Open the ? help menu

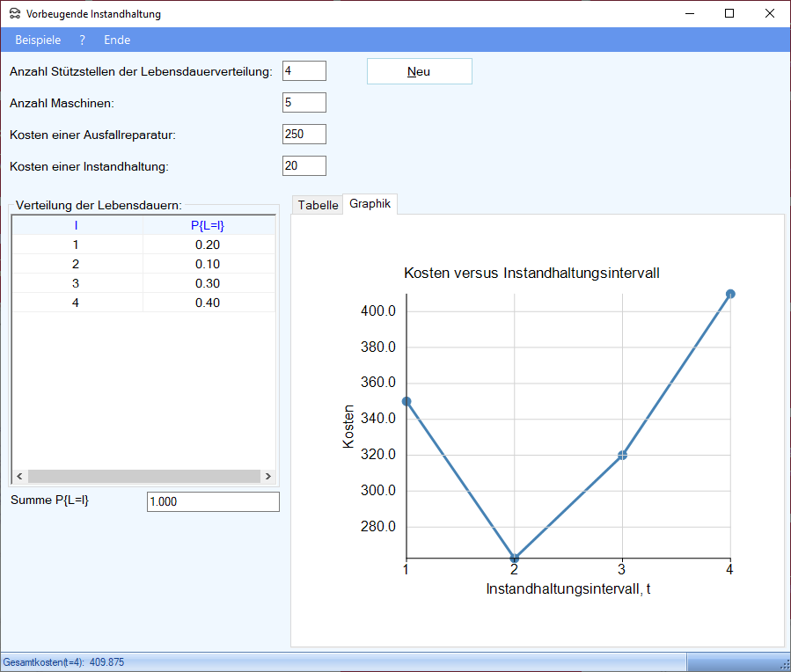(x=82, y=40)
